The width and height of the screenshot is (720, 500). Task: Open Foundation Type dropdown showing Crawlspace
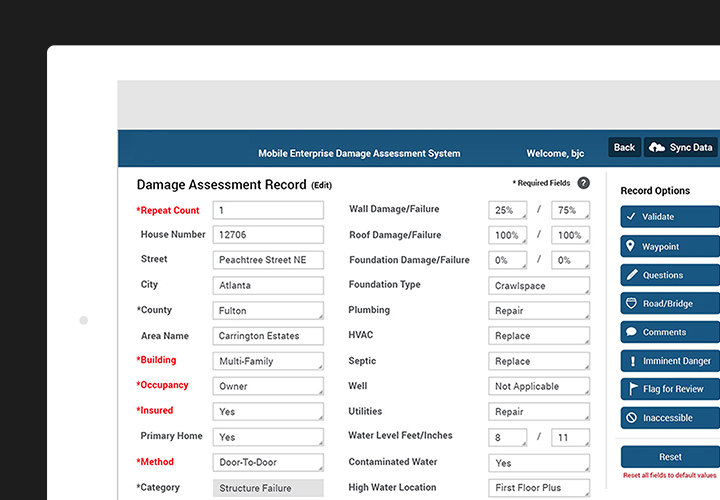539,286
